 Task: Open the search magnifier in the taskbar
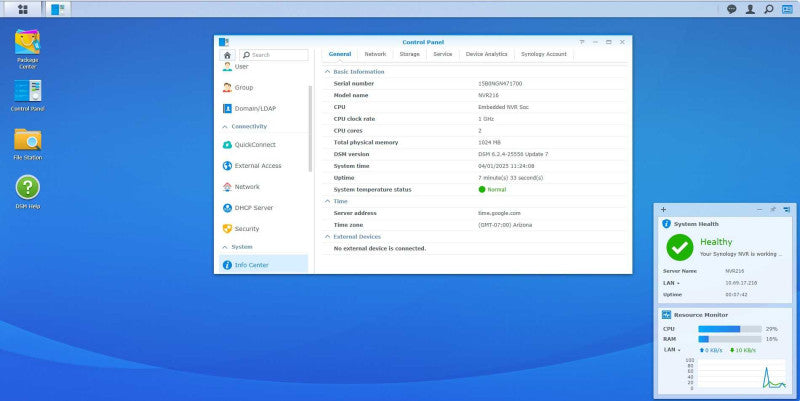pyautogui.click(x=768, y=9)
